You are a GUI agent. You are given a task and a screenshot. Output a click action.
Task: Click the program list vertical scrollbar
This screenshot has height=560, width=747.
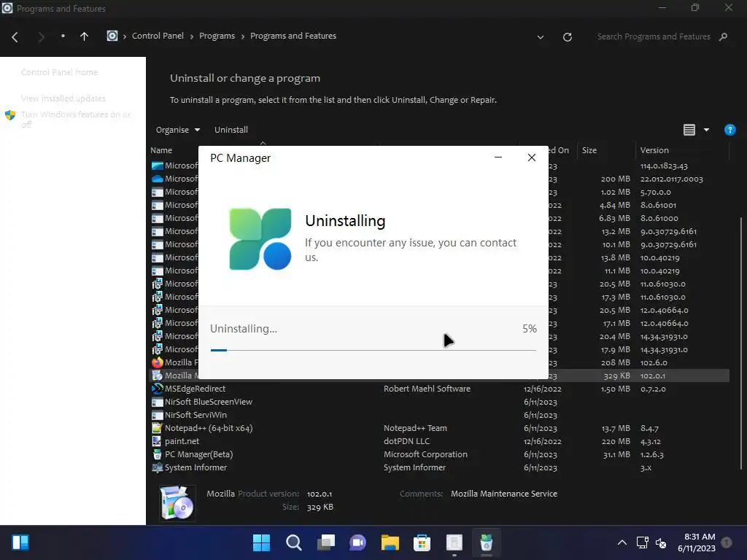click(x=740, y=343)
